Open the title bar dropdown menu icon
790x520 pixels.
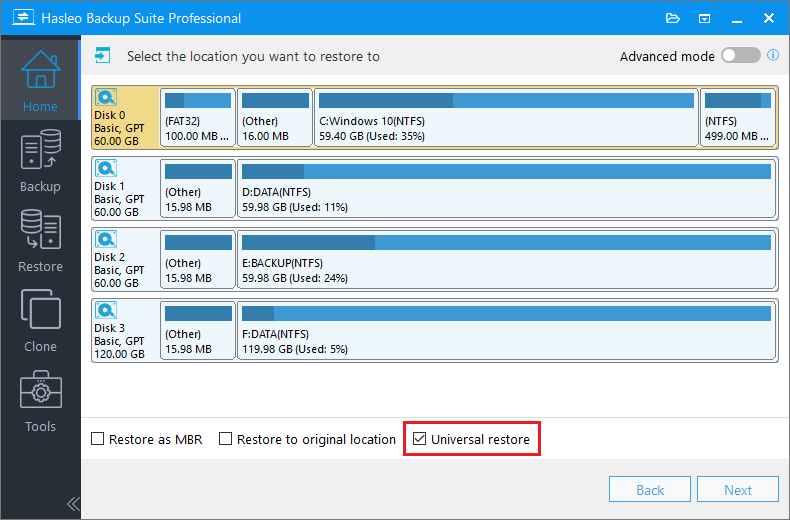click(x=704, y=19)
